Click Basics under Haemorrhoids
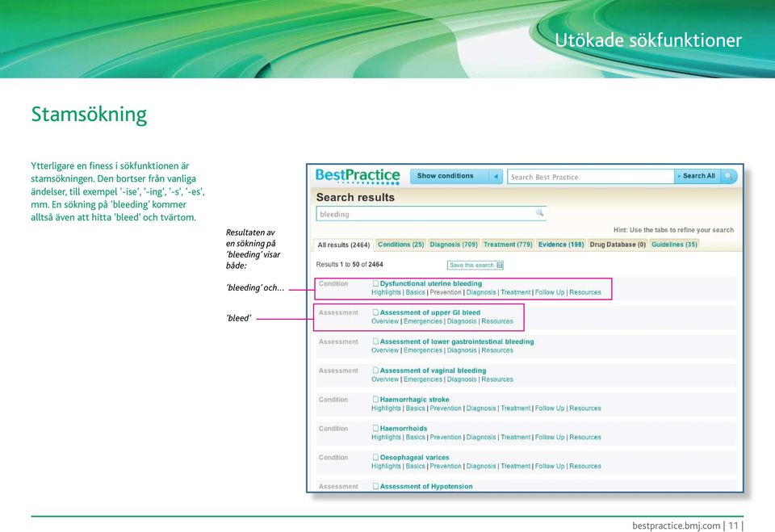The height and width of the screenshot is (532, 775). click(415, 437)
